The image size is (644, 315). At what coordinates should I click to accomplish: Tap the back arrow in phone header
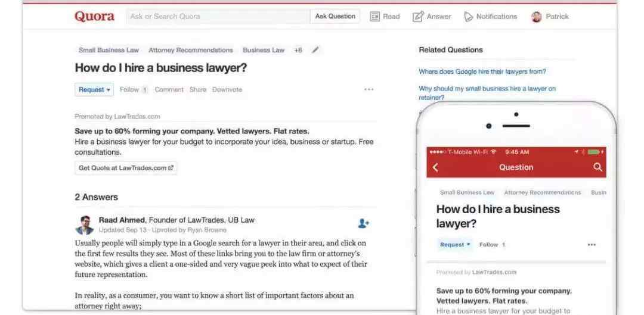435,167
